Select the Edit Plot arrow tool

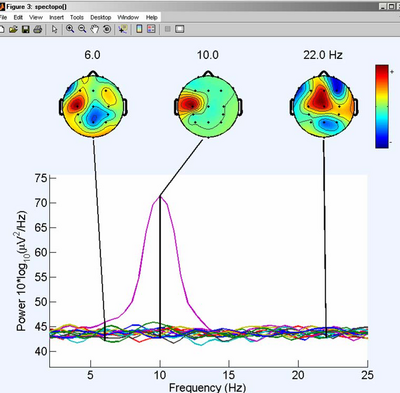click(x=54, y=29)
